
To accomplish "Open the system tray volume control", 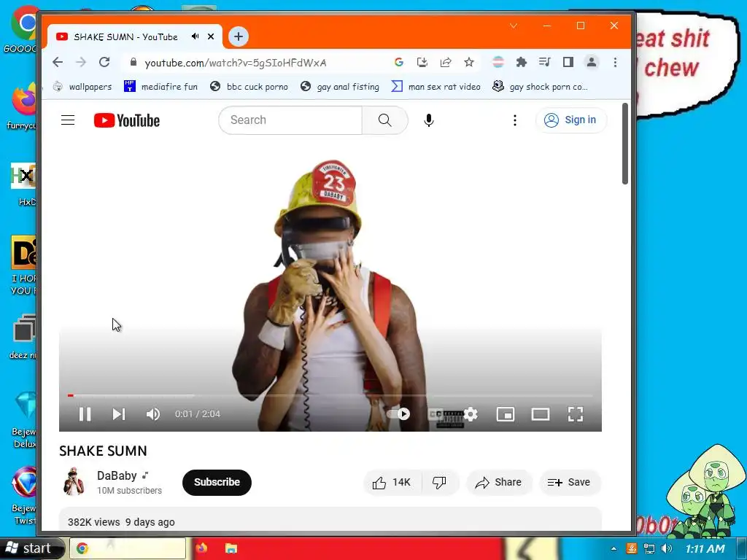I will (667, 549).
